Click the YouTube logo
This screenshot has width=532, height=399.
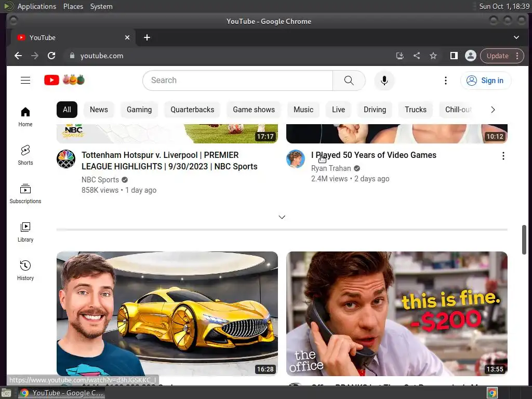[x=64, y=80]
